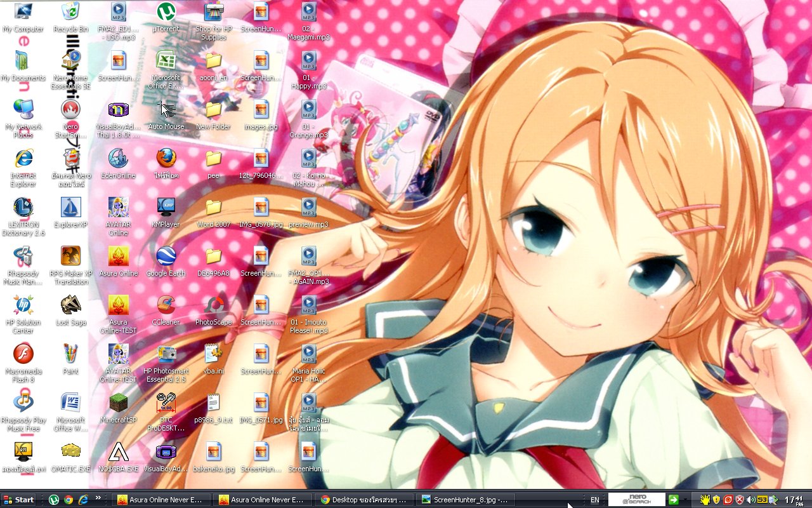This screenshot has width=812, height=508.
Task: Select the EdenOnline game shortcut
Action: point(118,164)
